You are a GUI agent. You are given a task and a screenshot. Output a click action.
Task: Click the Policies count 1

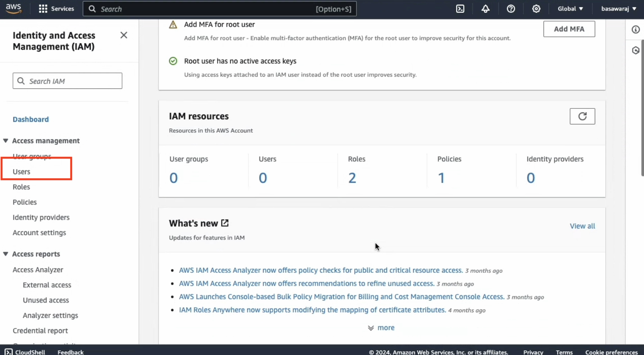click(x=441, y=178)
